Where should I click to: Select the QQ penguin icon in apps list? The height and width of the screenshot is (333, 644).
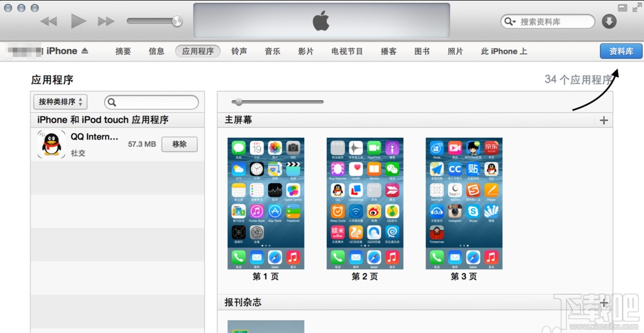(x=51, y=144)
